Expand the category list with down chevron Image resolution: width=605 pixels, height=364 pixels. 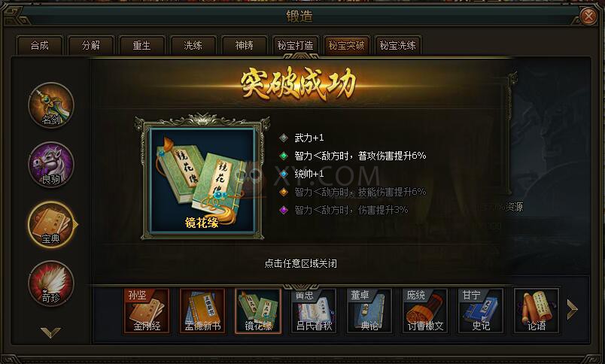pyautogui.click(x=51, y=332)
